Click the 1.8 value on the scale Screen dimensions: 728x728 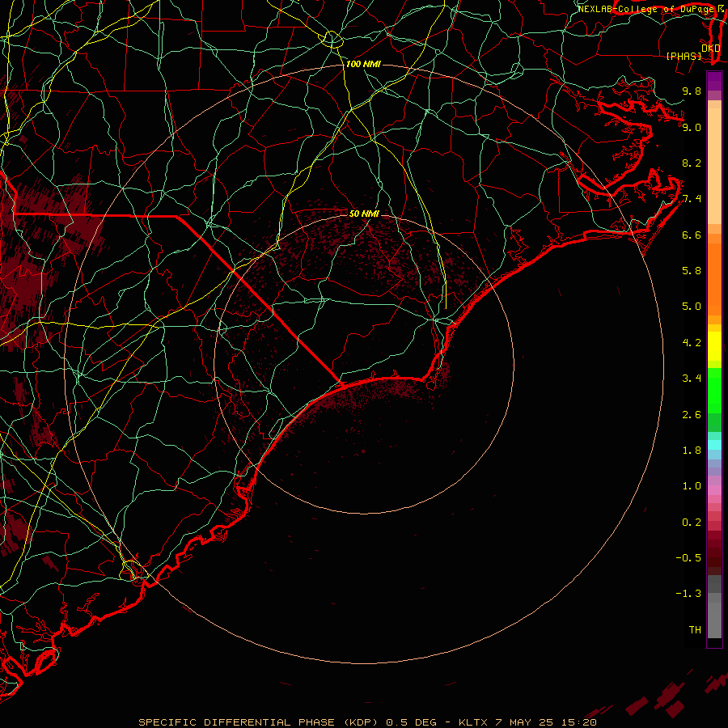point(692,451)
